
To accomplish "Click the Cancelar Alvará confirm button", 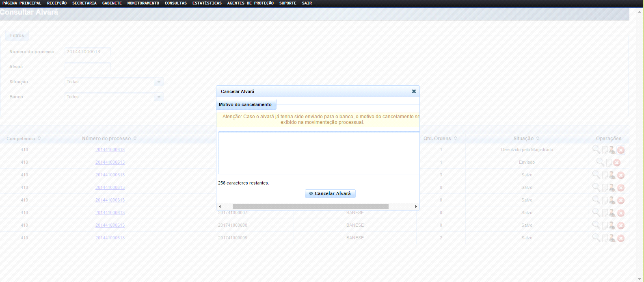I will coord(330,193).
